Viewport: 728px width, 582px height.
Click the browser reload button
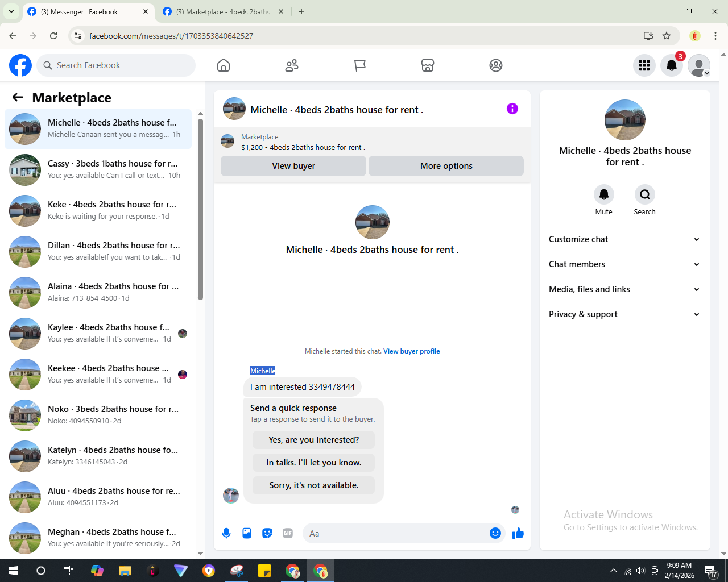[53, 36]
